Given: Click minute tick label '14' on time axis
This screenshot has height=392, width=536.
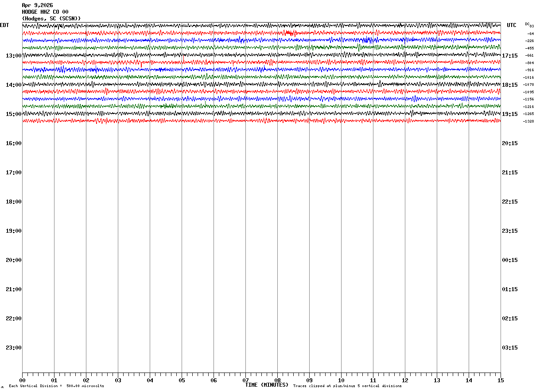Looking at the screenshot, I should (469, 380).
